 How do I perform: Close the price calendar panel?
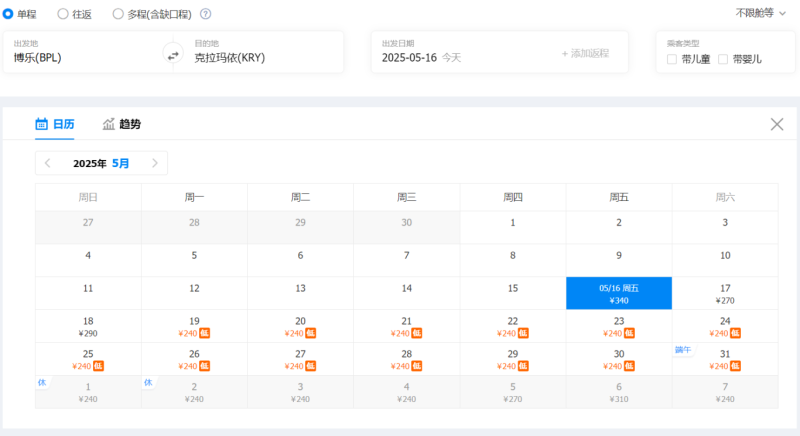pos(777,124)
